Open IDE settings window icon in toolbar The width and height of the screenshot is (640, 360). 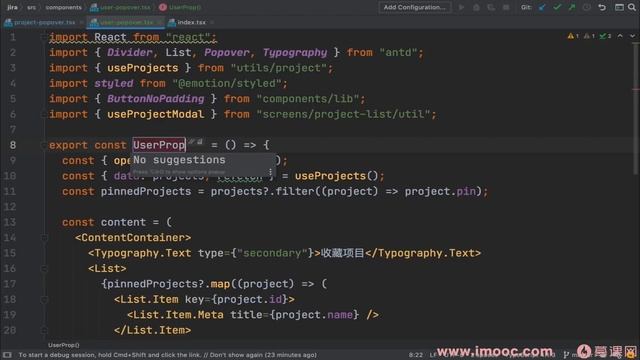pos(619,7)
